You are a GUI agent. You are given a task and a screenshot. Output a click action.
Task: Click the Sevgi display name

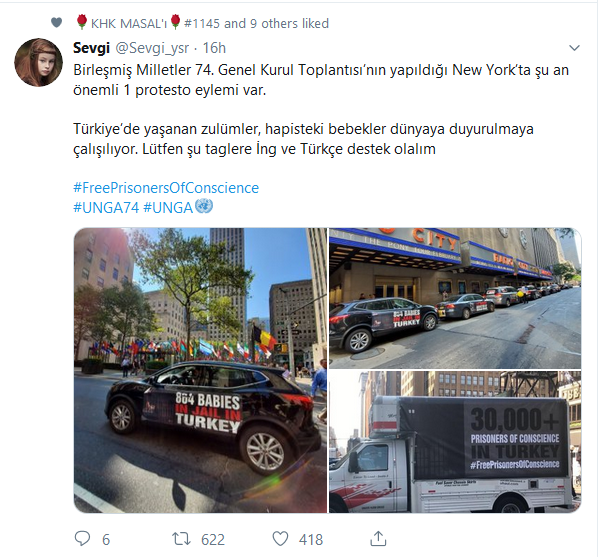(91, 48)
